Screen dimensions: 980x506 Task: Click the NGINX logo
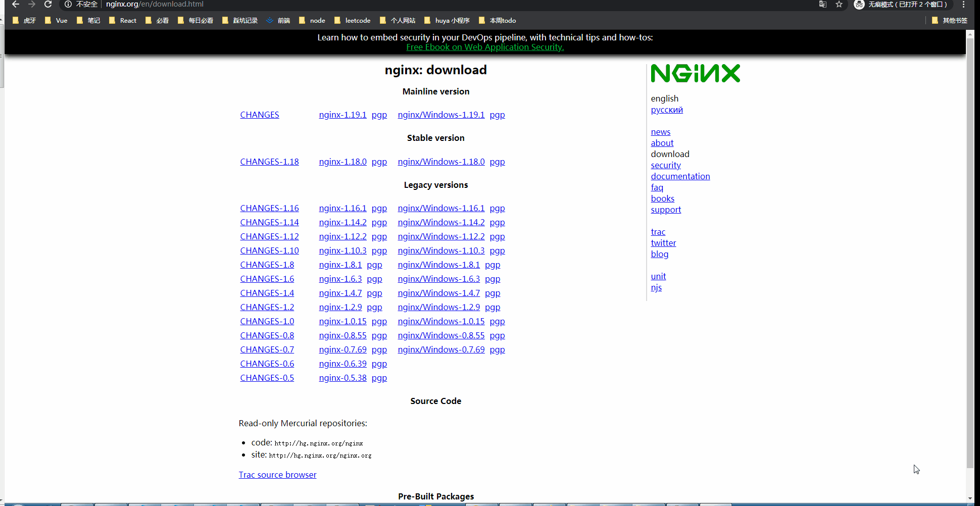696,73
